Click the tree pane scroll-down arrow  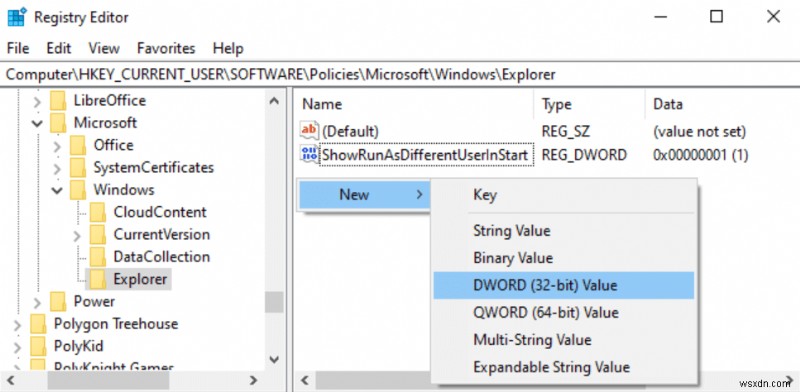pos(274,360)
